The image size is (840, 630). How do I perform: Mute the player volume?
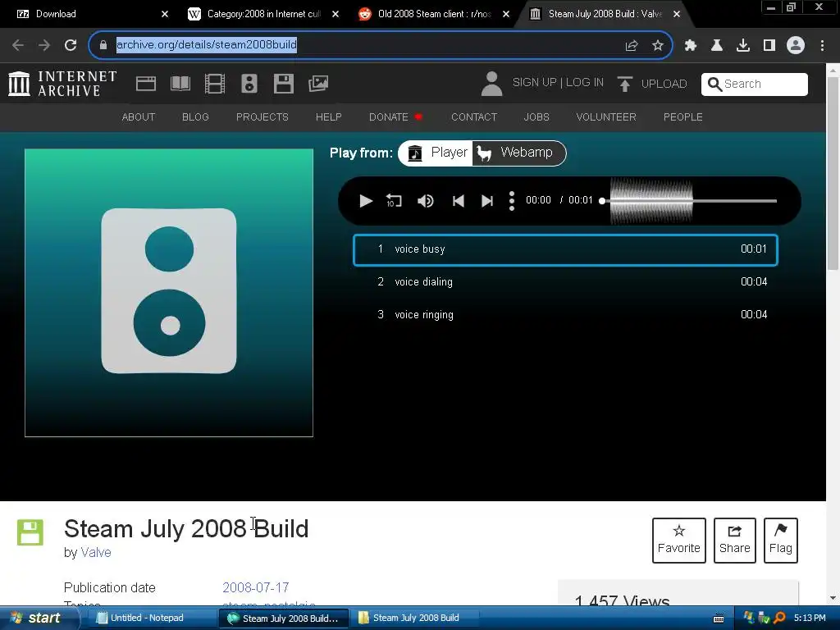tap(426, 201)
